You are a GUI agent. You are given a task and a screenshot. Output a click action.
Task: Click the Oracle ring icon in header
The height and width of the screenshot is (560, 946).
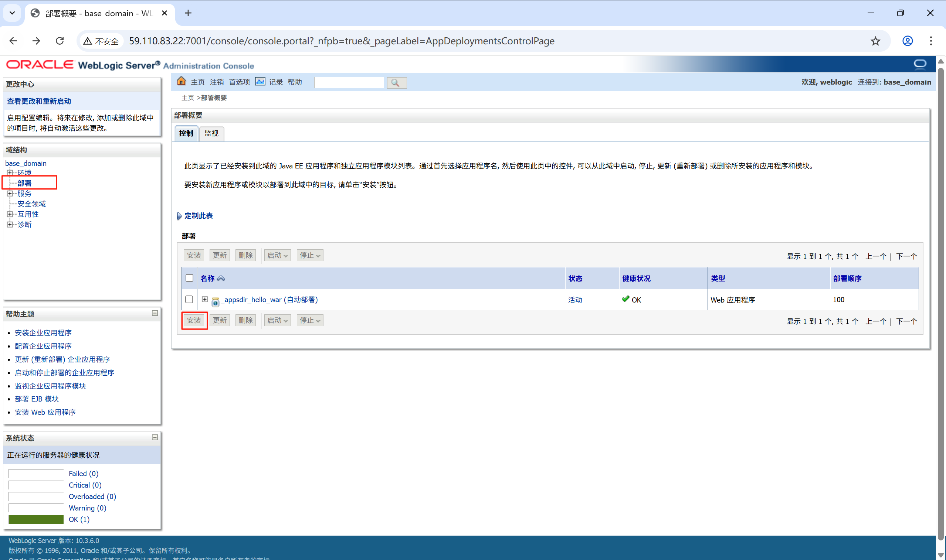point(920,64)
